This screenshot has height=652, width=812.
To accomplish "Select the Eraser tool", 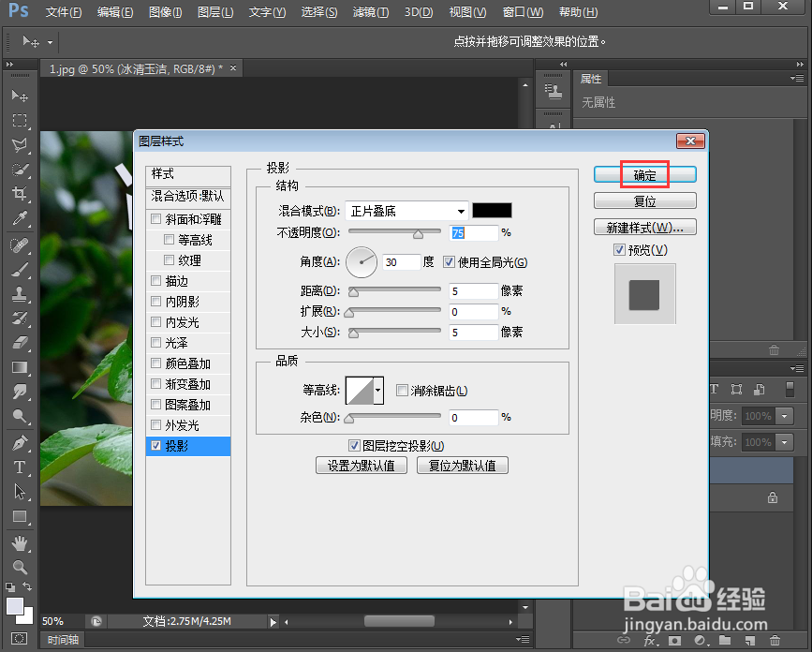I will click(x=20, y=342).
